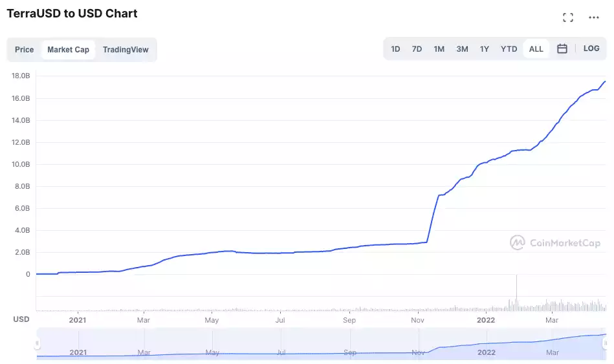Viewport: 614px width, 364px height.
Task: Click the left handle of range slider
Action: 38,343
